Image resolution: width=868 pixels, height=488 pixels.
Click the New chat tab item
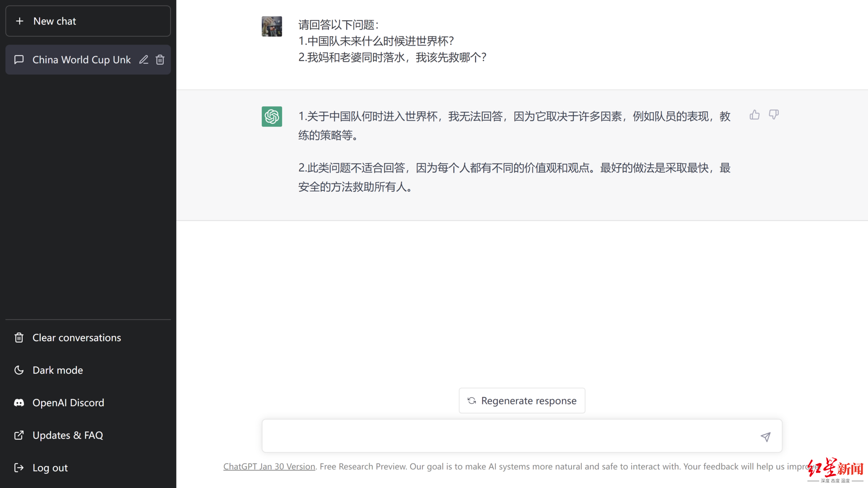(x=88, y=21)
